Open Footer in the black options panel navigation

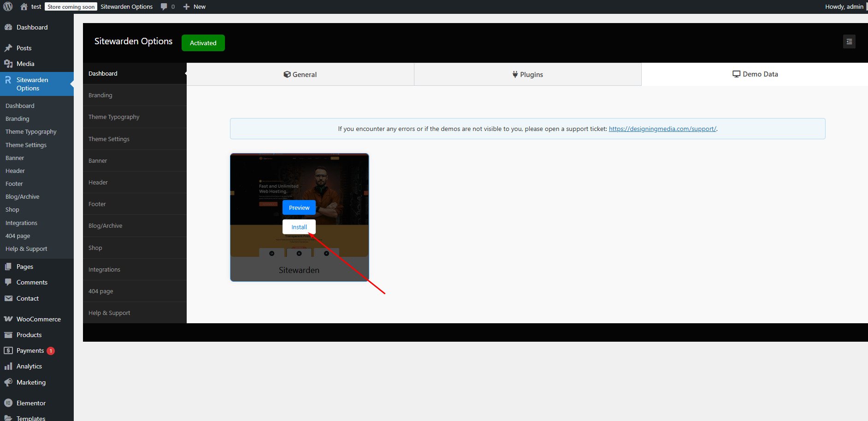point(135,204)
